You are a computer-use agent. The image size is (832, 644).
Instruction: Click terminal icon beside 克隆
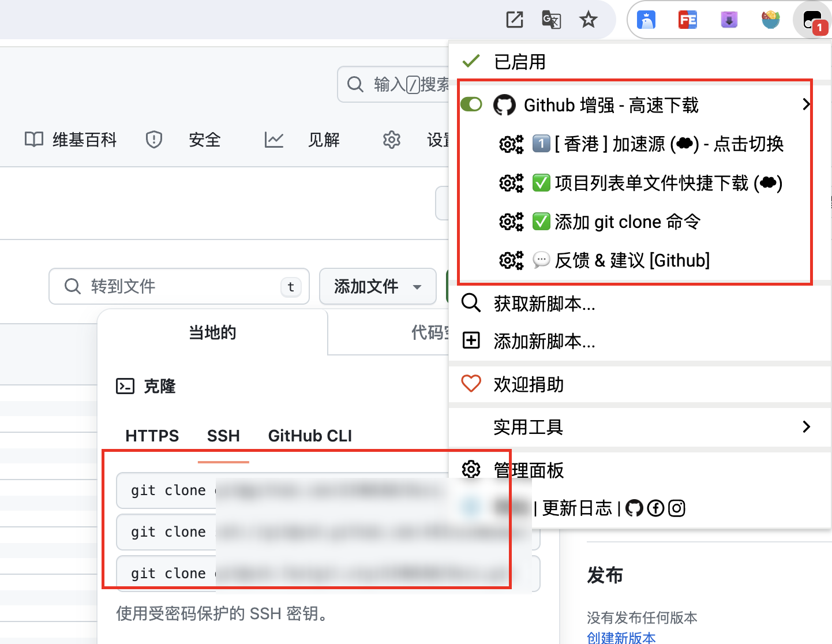click(x=125, y=386)
